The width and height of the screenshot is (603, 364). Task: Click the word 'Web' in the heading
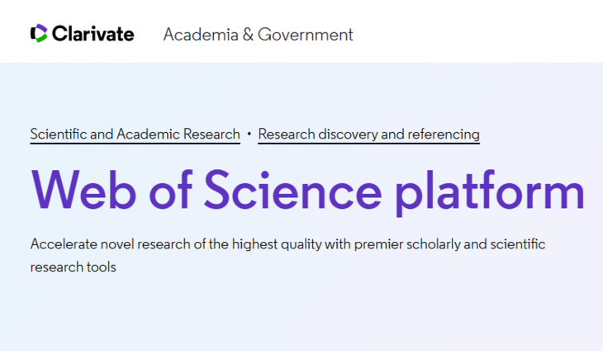(x=83, y=190)
